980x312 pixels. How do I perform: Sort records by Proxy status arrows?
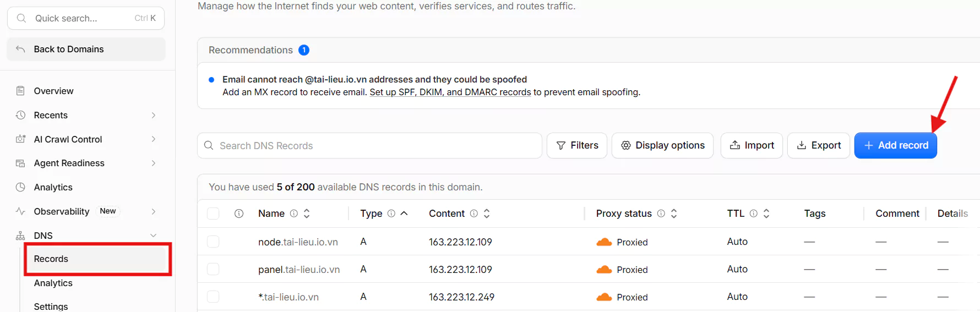[674, 214]
